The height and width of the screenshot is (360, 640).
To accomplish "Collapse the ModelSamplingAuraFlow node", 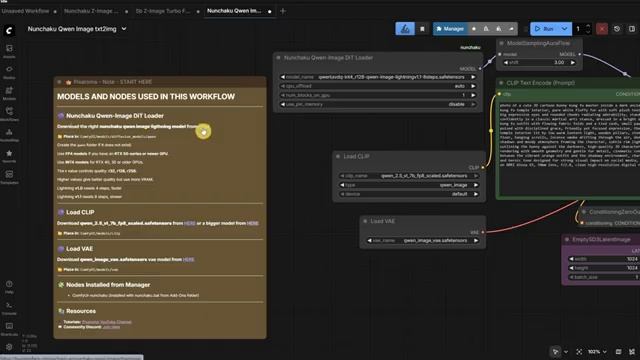I will coord(501,43).
